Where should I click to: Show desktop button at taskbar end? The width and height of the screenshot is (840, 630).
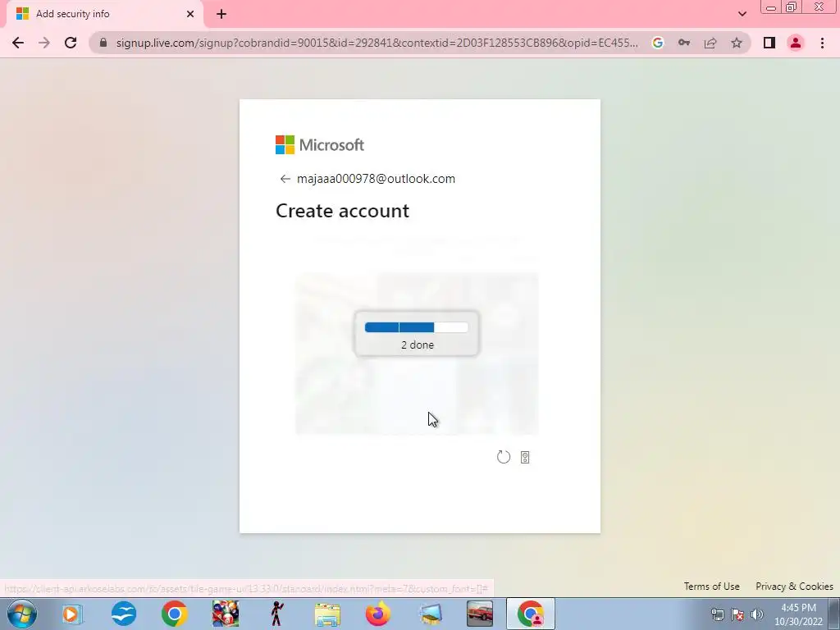coord(834,614)
